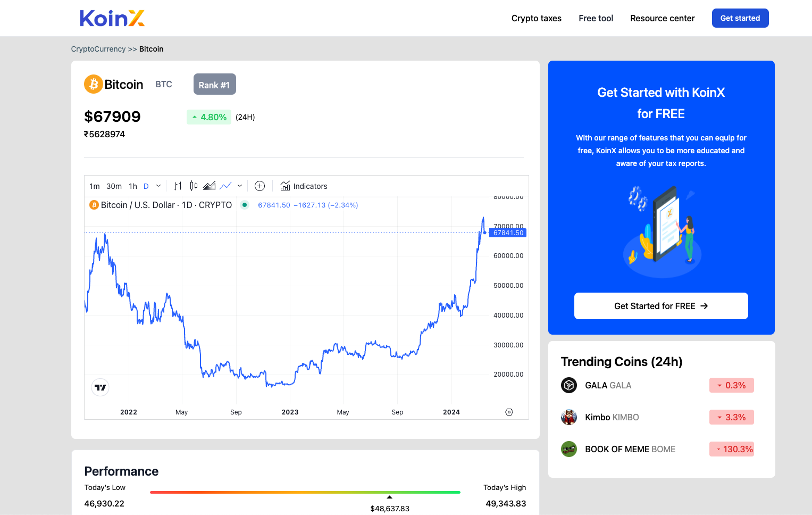Switch chart to Area style

(x=210, y=186)
